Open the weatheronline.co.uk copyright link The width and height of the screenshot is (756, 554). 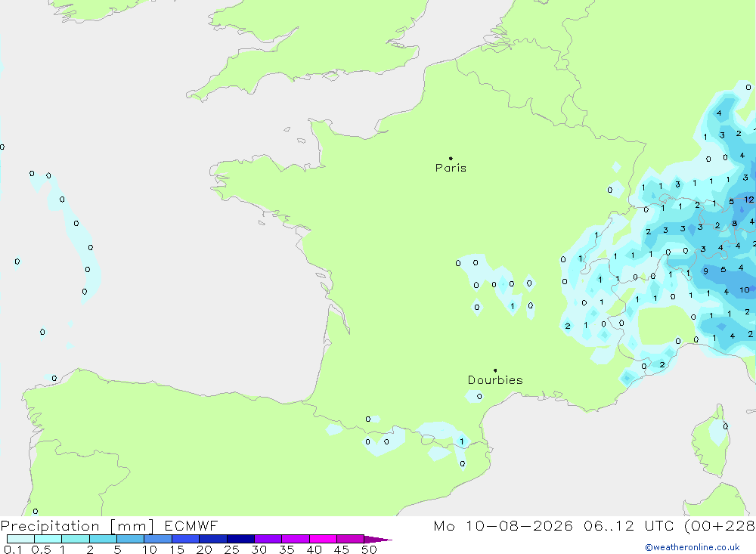[x=692, y=547]
